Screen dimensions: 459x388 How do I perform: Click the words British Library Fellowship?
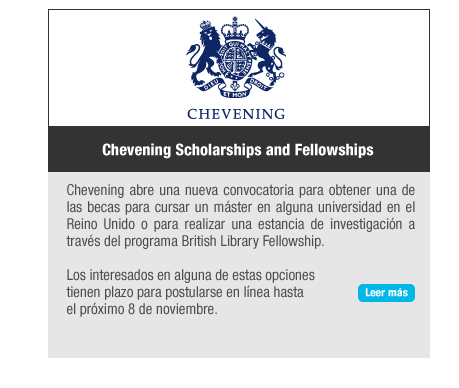coord(252,241)
